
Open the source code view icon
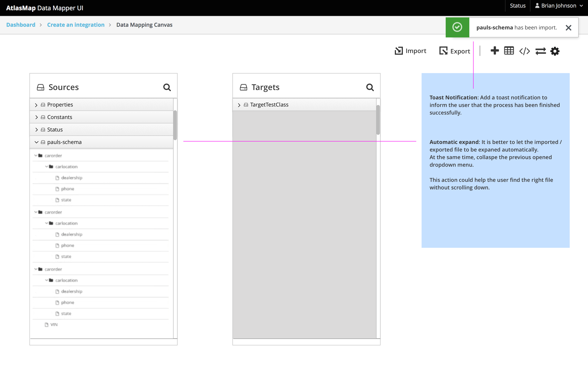[x=524, y=51]
